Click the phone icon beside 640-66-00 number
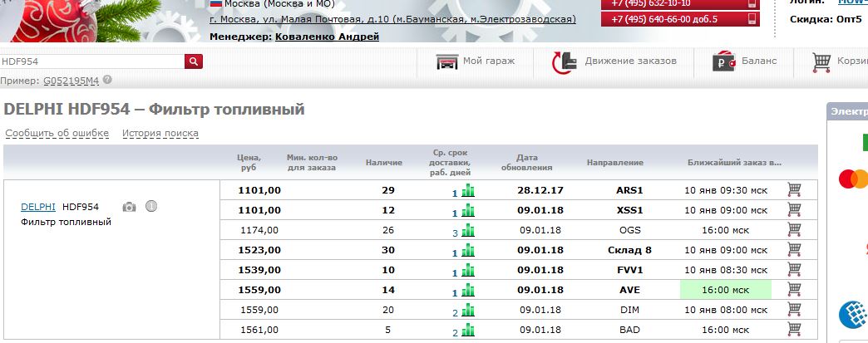868x343 pixels. [x=752, y=19]
